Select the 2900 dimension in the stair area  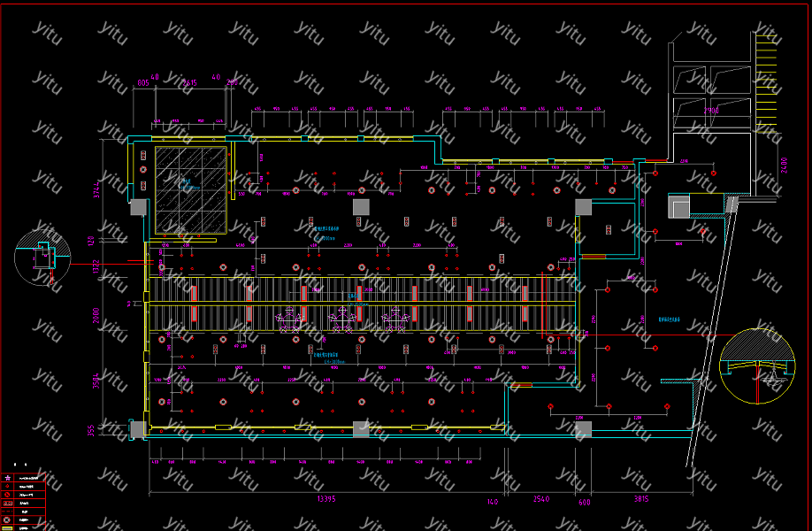coord(713,109)
